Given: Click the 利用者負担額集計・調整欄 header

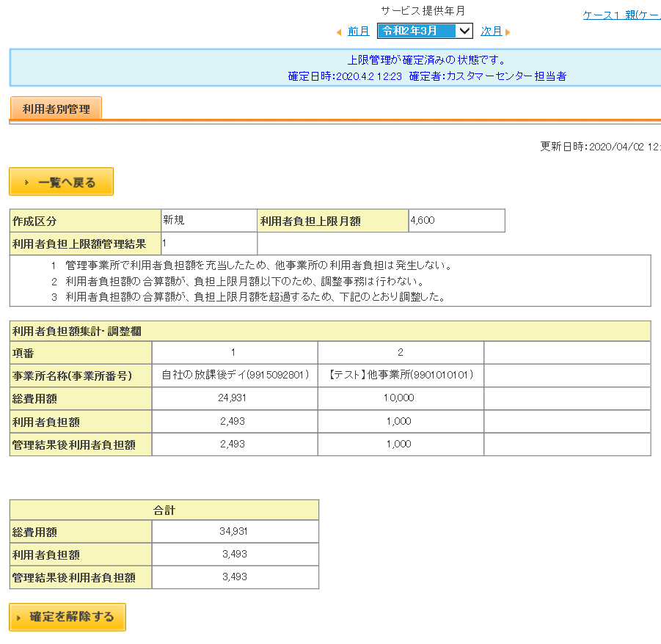Looking at the screenshot, I should point(330,332).
